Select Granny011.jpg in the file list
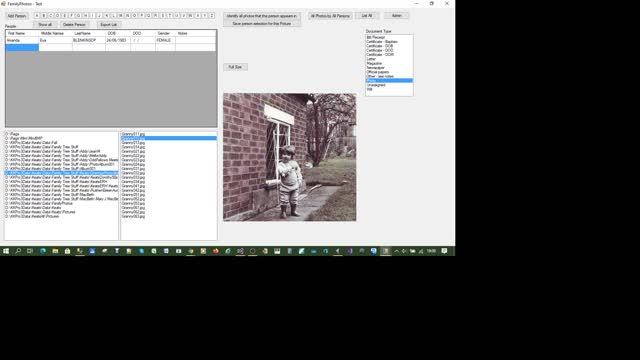The width and height of the screenshot is (640, 360). coord(133,134)
